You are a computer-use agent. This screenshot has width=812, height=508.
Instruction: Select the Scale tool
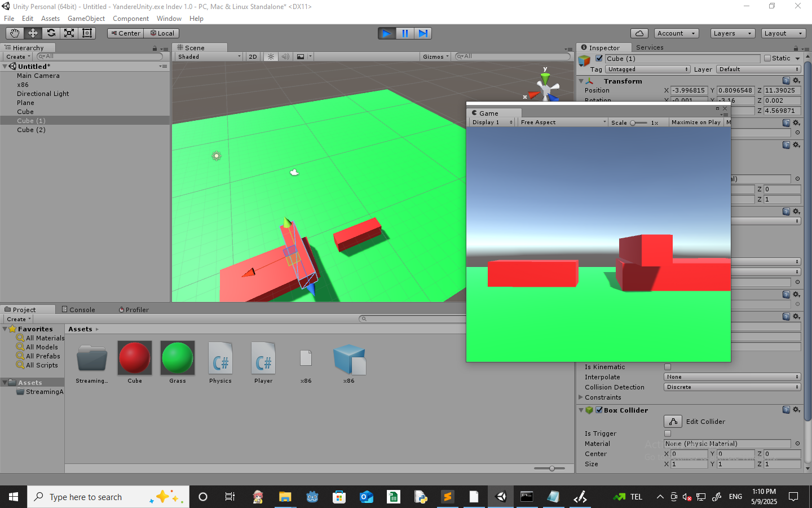[x=69, y=33]
